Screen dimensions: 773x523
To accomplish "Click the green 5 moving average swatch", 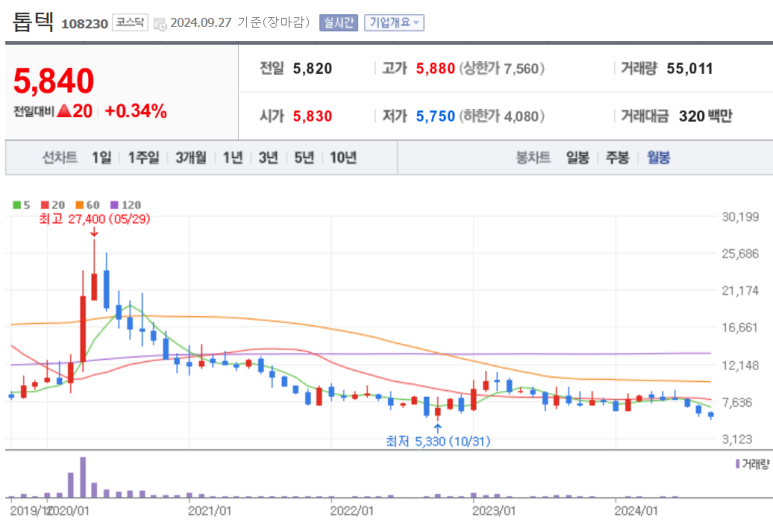I will click(x=17, y=205).
